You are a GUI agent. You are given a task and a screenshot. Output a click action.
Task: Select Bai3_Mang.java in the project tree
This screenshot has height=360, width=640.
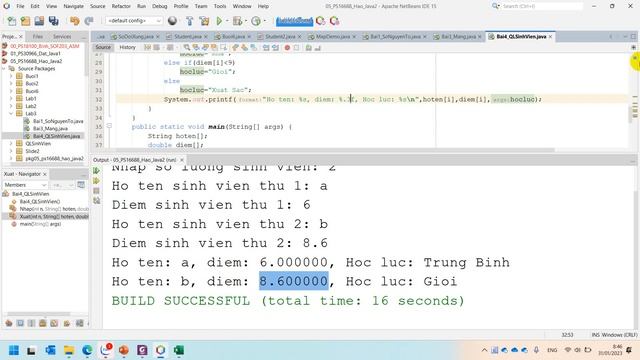click(x=50, y=128)
